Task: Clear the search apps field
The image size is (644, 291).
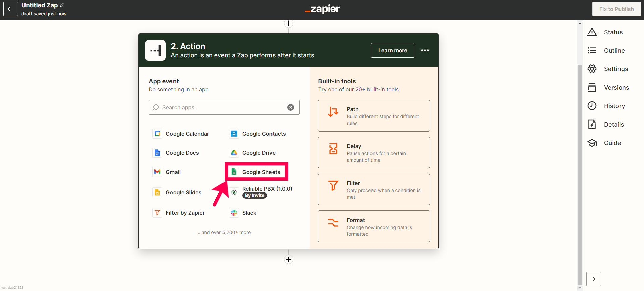Action: (x=291, y=107)
